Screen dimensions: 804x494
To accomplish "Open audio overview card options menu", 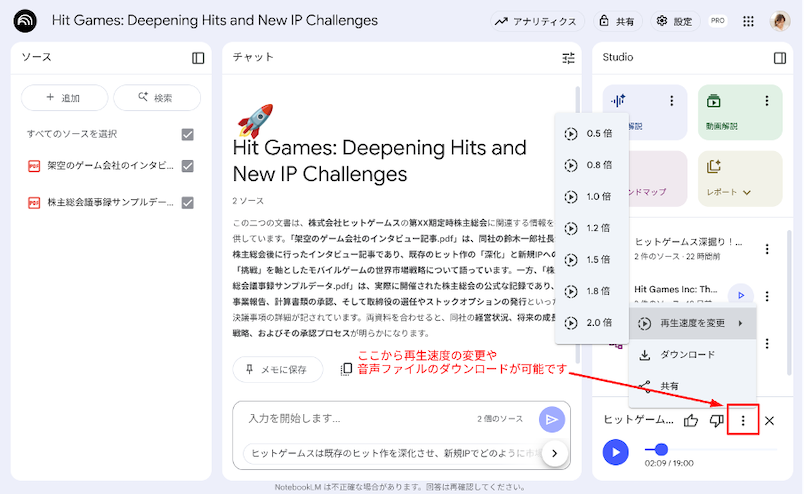I will (x=672, y=101).
